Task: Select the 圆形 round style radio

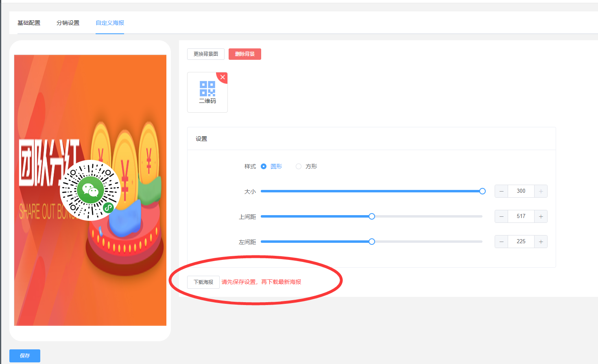Action: [264, 166]
